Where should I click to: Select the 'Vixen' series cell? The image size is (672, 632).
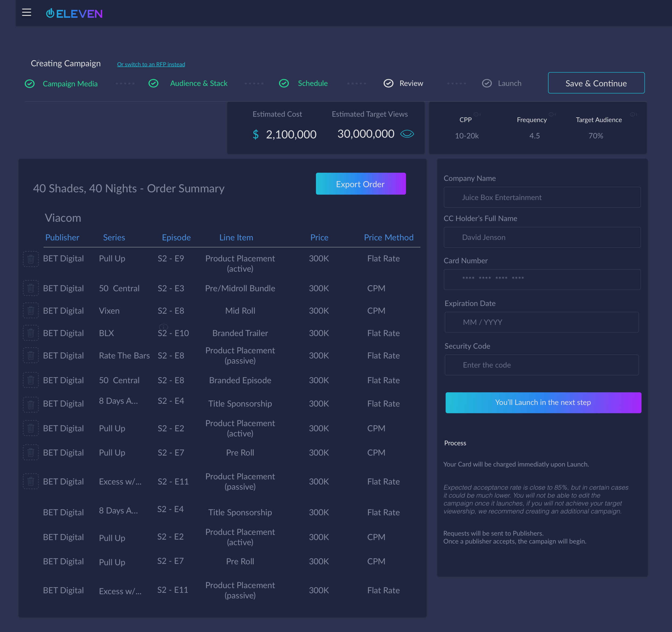[x=109, y=310]
